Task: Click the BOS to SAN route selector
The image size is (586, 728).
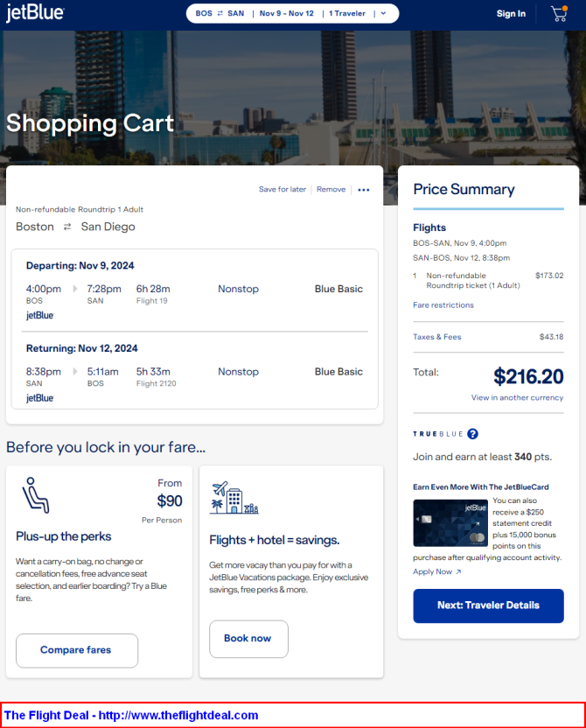Action: click(220, 13)
